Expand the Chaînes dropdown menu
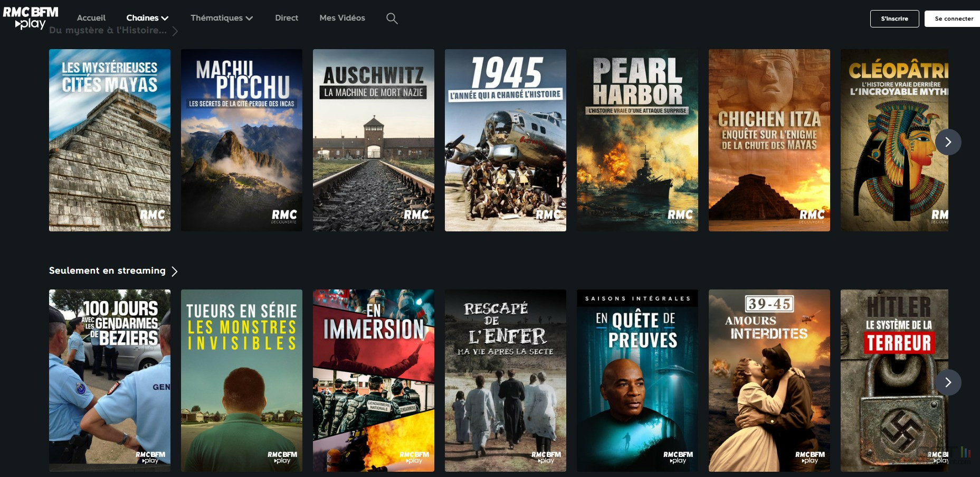980x477 pixels. pos(147,18)
